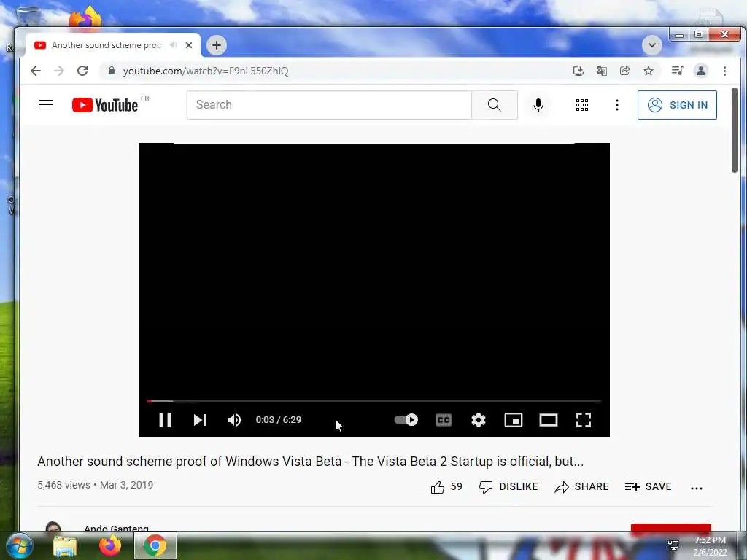The image size is (747, 560).
Task: Go back in Chrome
Action: pyautogui.click(x=36, y=71)
